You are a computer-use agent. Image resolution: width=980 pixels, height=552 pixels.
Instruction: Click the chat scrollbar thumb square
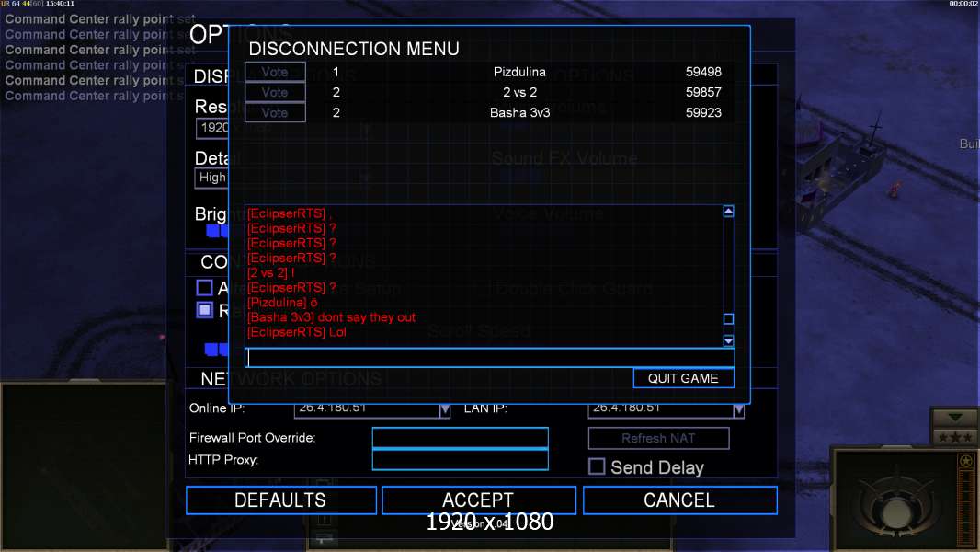(728, 319)
